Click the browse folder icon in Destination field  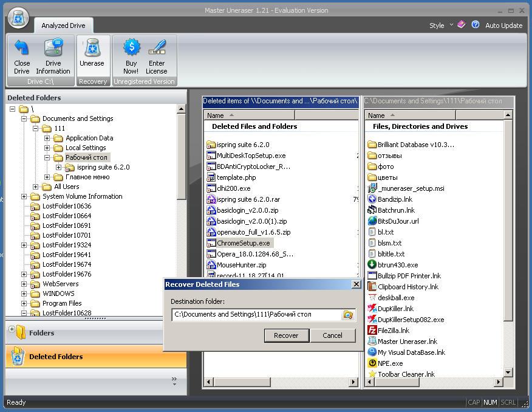[348, 315]
